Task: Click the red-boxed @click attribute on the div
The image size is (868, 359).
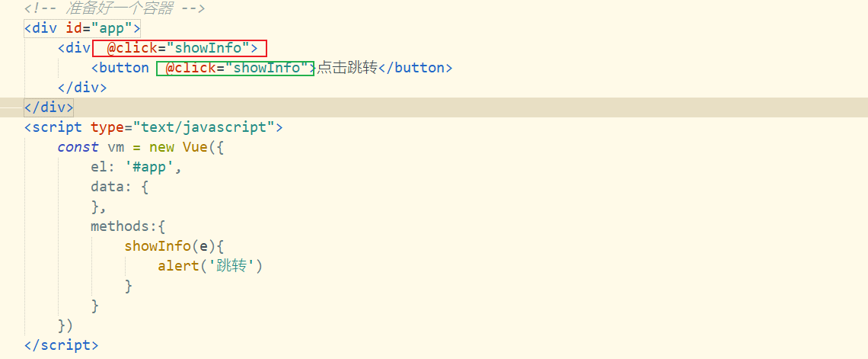Action: click(180, 49)
